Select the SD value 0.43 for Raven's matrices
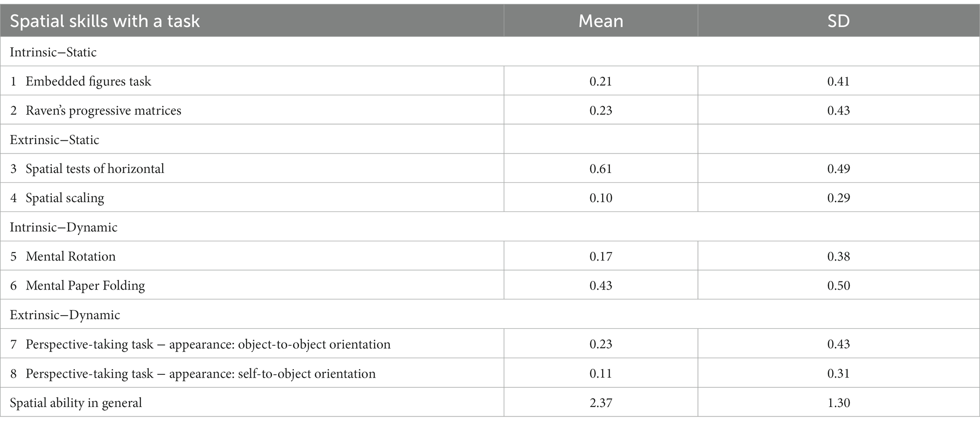 (838, 110)
